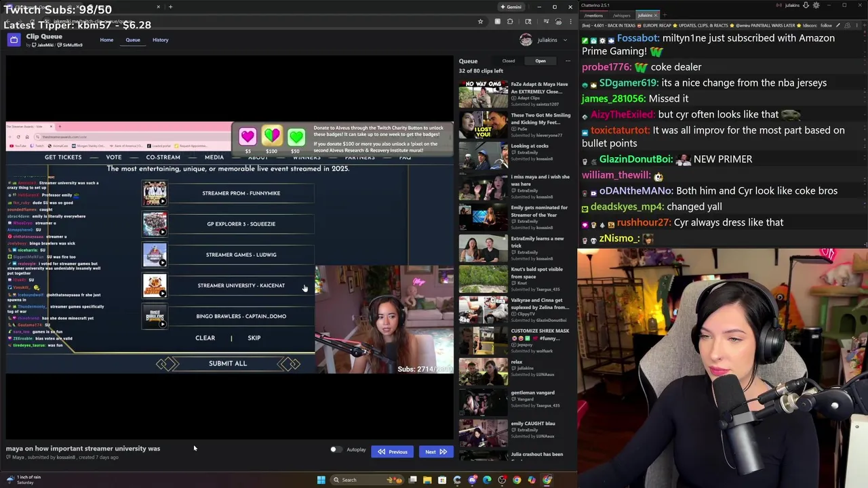Select the 'i miss maya and i wish' clip
The height and width of the screenshot is (488, 868).
514,186
